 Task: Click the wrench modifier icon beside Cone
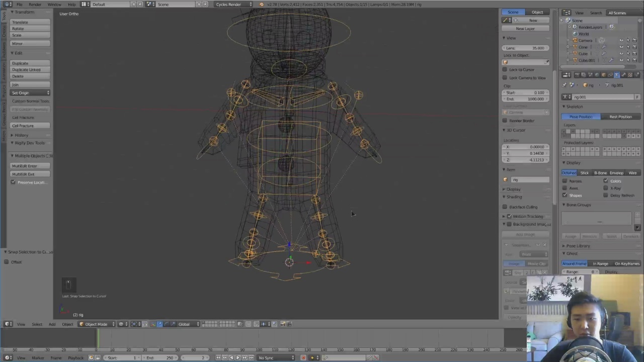tap(604, 47)
